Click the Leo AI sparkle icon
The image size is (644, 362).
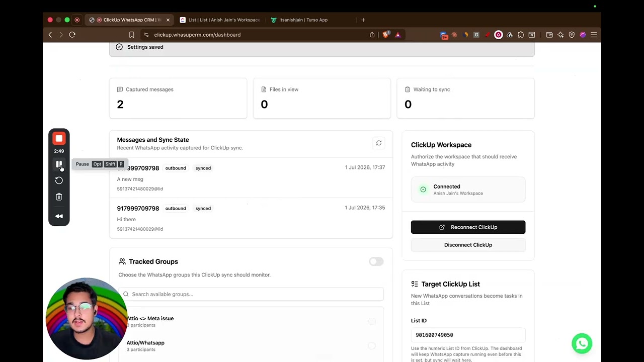tap(560, 35)
